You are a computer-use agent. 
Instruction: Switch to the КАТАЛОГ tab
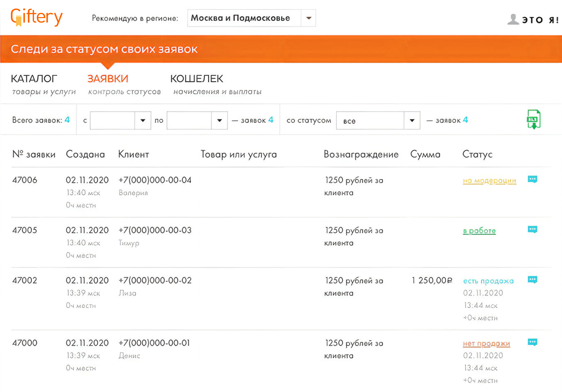[x=34, y=79]
